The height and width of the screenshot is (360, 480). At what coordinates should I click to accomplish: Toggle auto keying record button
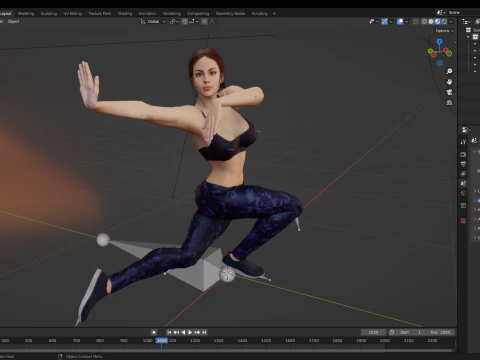(x=154, y=332)
